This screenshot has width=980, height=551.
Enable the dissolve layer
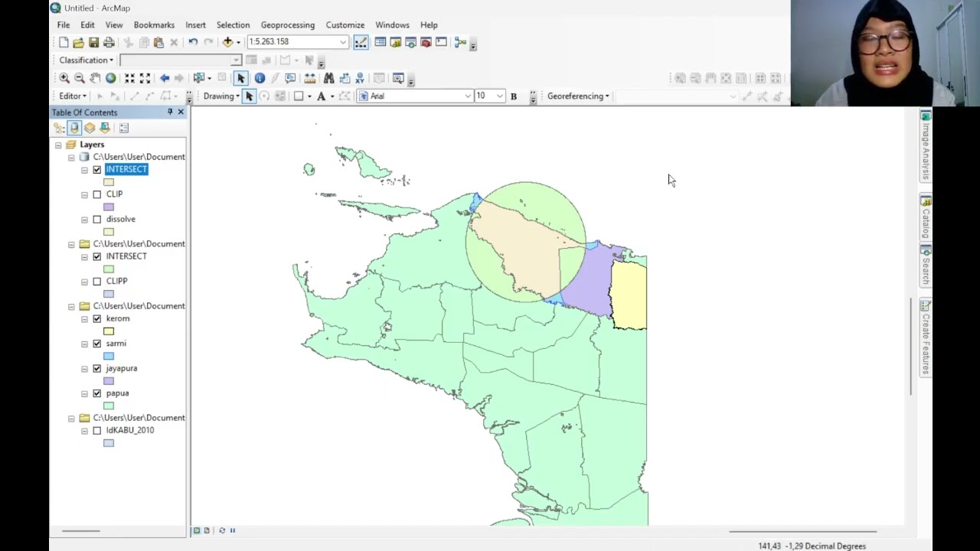97,220
